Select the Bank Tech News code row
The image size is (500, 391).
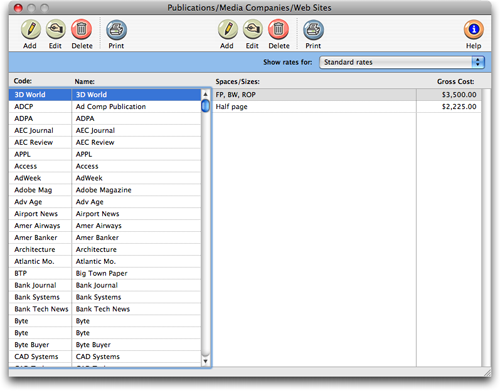41,309
